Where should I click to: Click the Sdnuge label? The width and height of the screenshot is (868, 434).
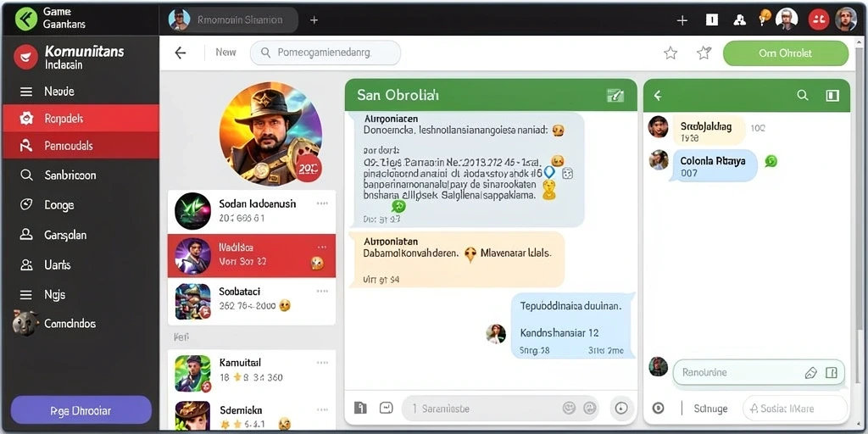pos(711,409)
